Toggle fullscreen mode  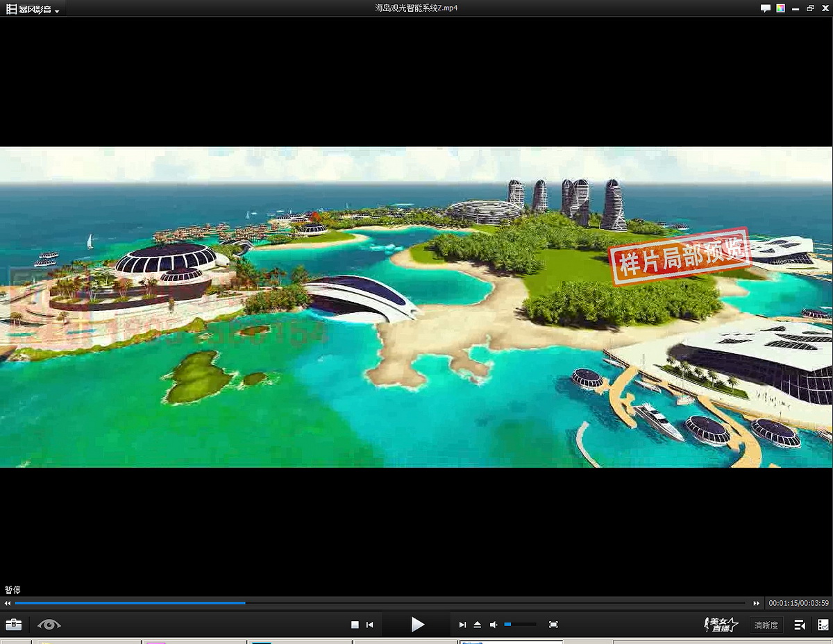(x=553, y=625)
